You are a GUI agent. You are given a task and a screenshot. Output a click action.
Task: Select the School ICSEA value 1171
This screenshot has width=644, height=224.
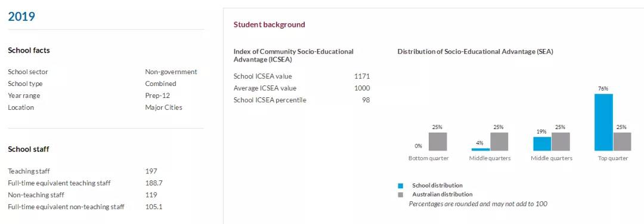tap(362, 76)
